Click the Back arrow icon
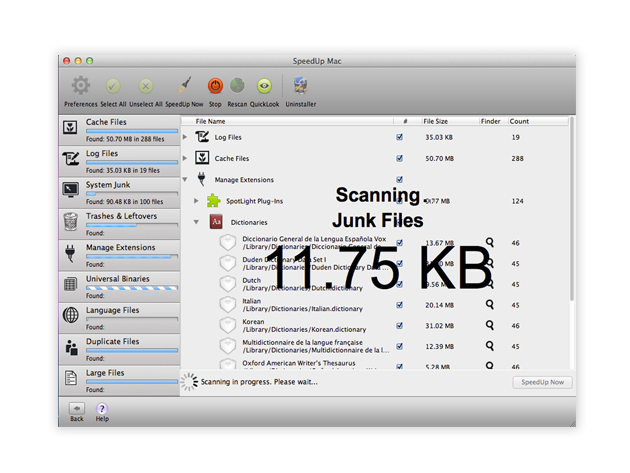Viewport: 630px width, 473px height. point(77,408)
